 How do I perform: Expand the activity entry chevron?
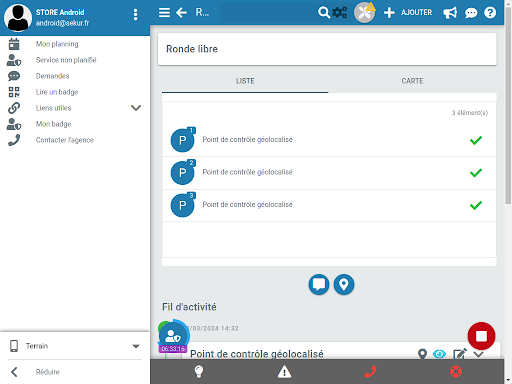point(479,354)
